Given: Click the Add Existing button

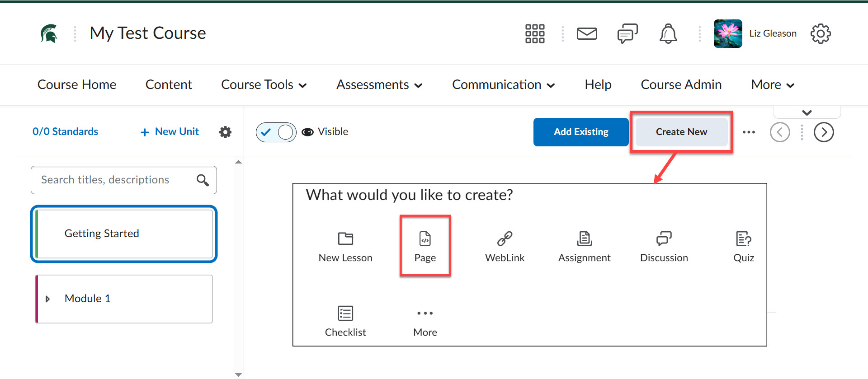Looking at the screenshot, I should pos(581,132).
